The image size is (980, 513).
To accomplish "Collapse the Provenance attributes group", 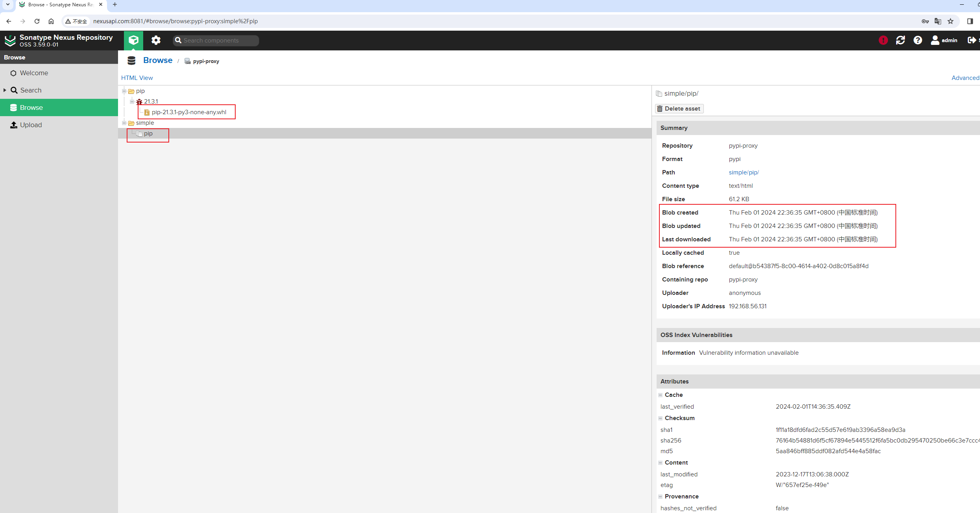I will pyautogui.click(x=661, y=496).
